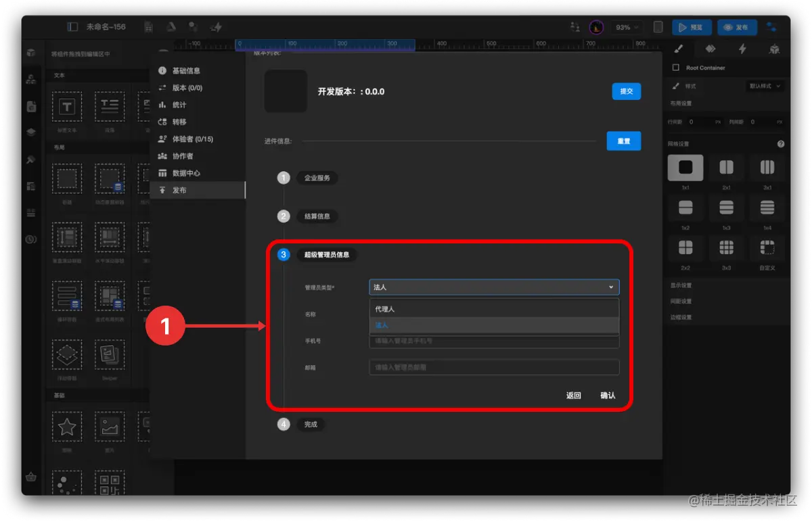
Task: Select the brush style tab in the right panel
Action: pos(679,49)
